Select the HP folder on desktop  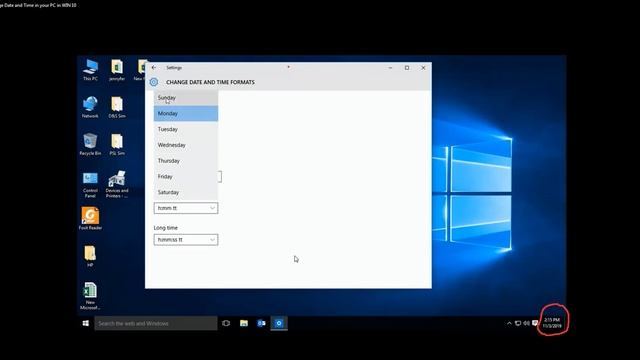pyautogui.click(x=90, y=256)
